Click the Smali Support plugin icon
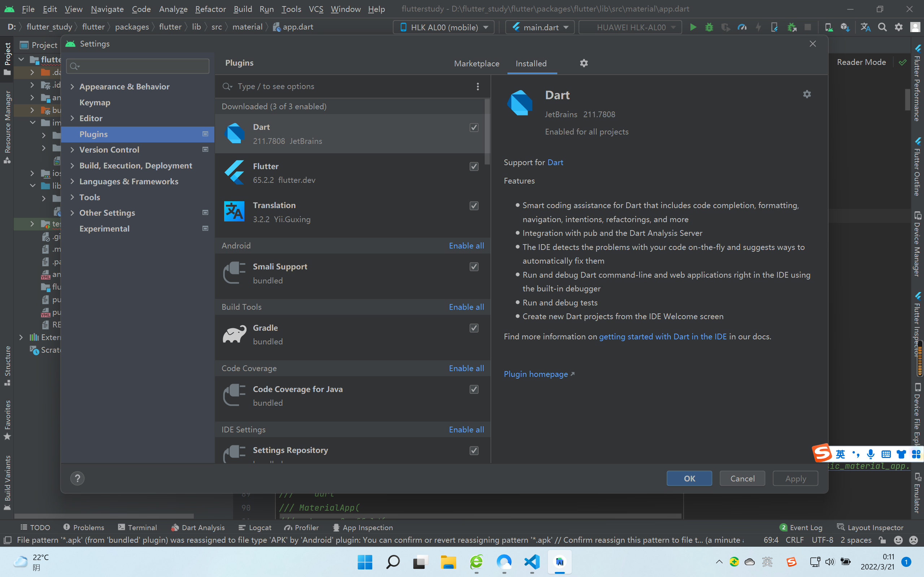Image resolution: width=924 pixels, height=577 pixels. coord(235,272)
